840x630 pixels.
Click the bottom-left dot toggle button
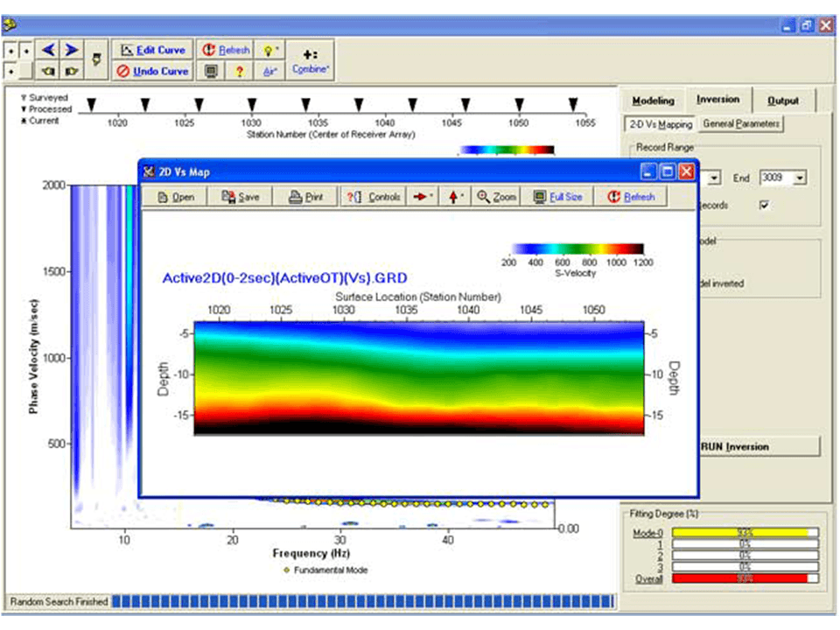click(10, 71)
